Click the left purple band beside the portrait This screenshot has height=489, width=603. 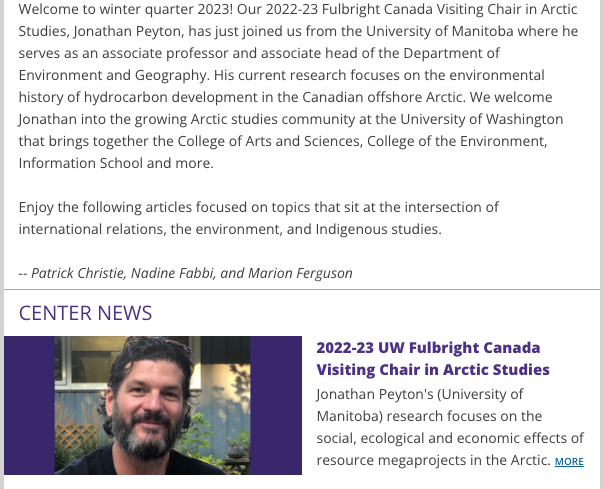(x=29, y=405)
